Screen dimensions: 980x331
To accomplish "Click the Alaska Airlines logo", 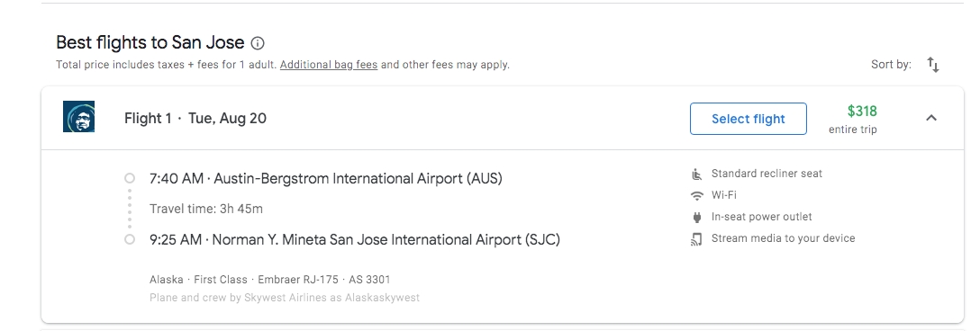I will click(78, 117).
